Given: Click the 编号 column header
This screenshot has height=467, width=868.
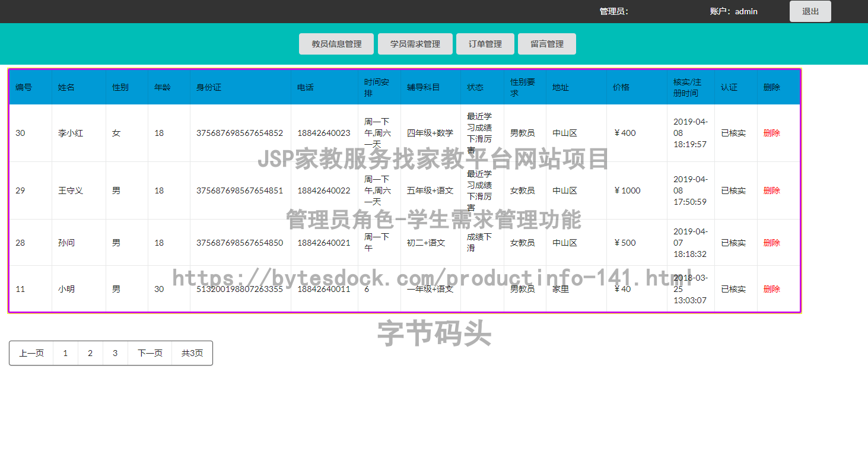Looking at the screenshot, I should coord(24,87).
